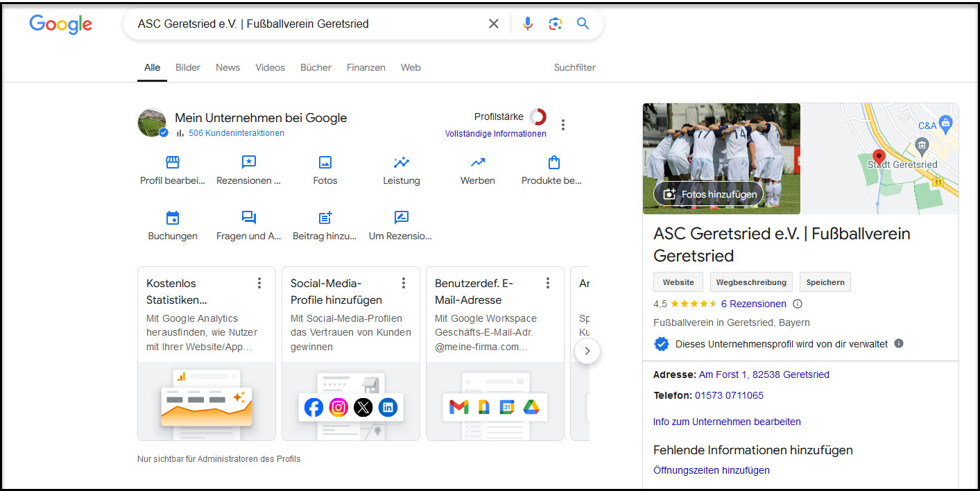The height and width of the screenshot is (491, 980).
Task: Click Fotos hinzufügen on the team photo
Action: pos(709,194)
